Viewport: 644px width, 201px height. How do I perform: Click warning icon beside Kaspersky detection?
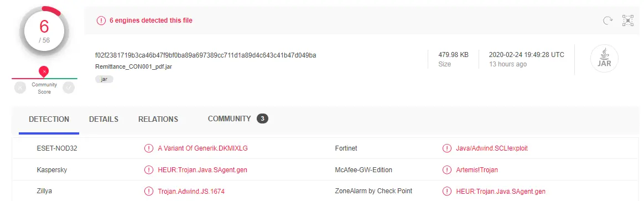[x=148, y=170]
